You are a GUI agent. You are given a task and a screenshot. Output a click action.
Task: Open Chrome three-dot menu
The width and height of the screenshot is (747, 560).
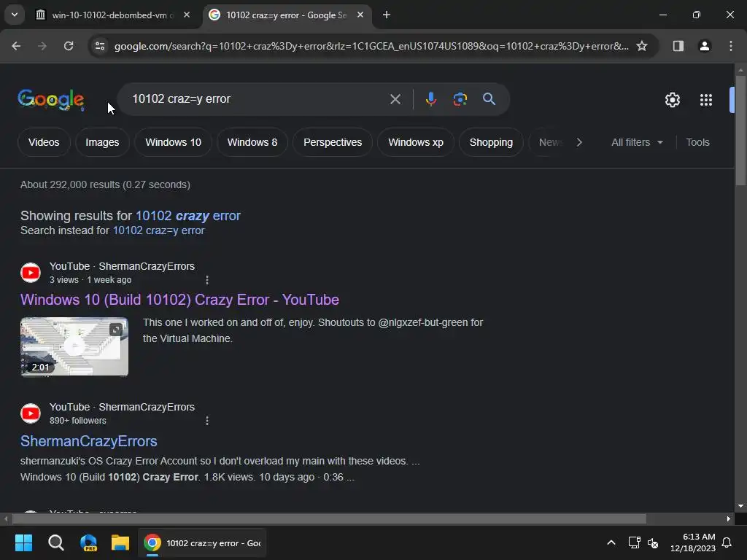(731, 46)
